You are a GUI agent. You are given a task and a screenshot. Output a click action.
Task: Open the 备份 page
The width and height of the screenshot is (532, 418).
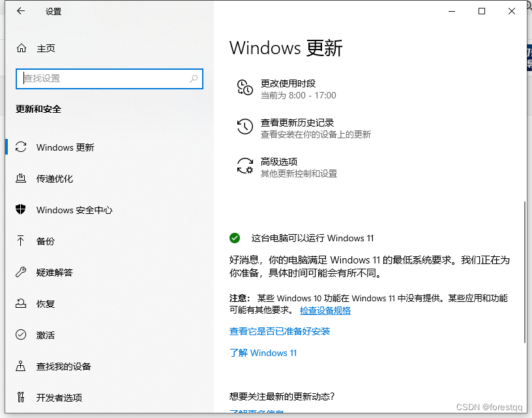[x=46, y=241]
